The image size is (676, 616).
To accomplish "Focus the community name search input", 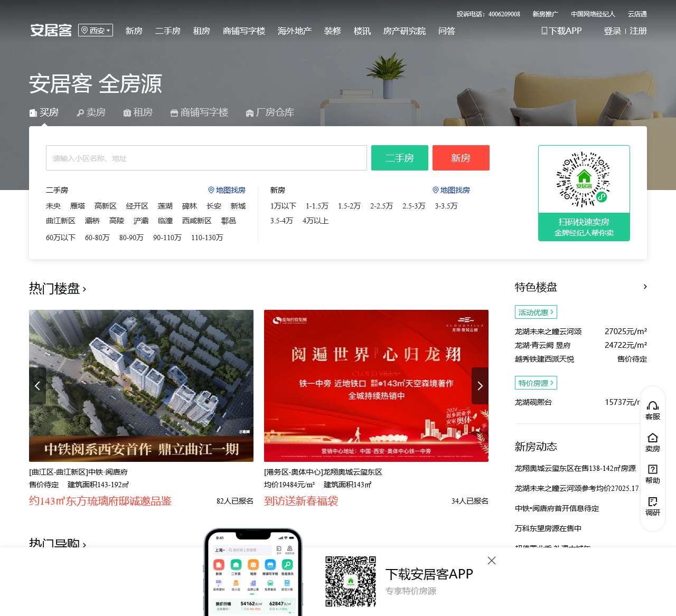I will 206,158.
